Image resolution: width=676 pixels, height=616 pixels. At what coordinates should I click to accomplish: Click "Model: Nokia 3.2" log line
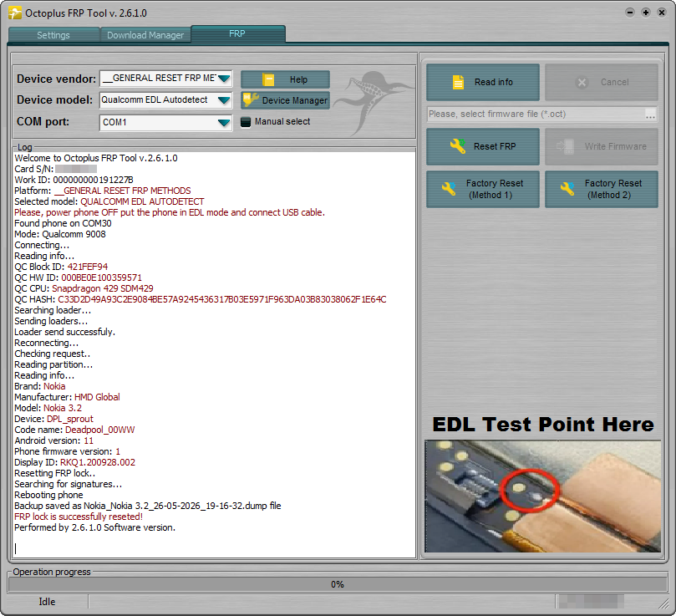pos(48,408)
